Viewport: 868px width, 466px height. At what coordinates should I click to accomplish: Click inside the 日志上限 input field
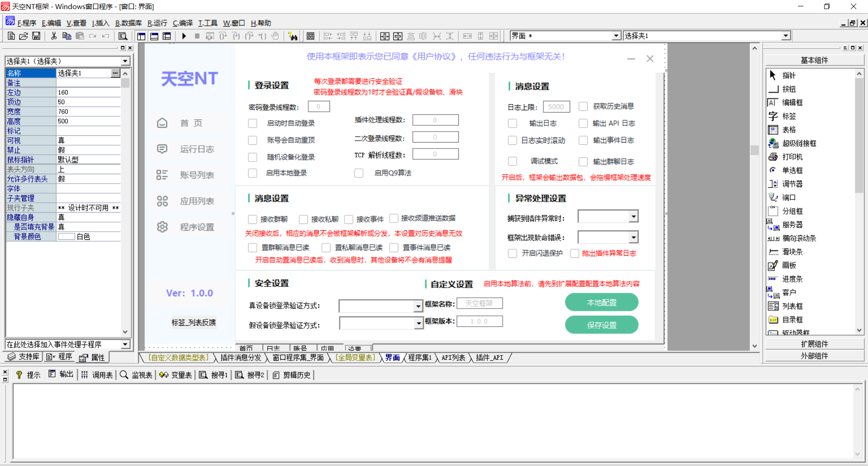pos(556,106)
